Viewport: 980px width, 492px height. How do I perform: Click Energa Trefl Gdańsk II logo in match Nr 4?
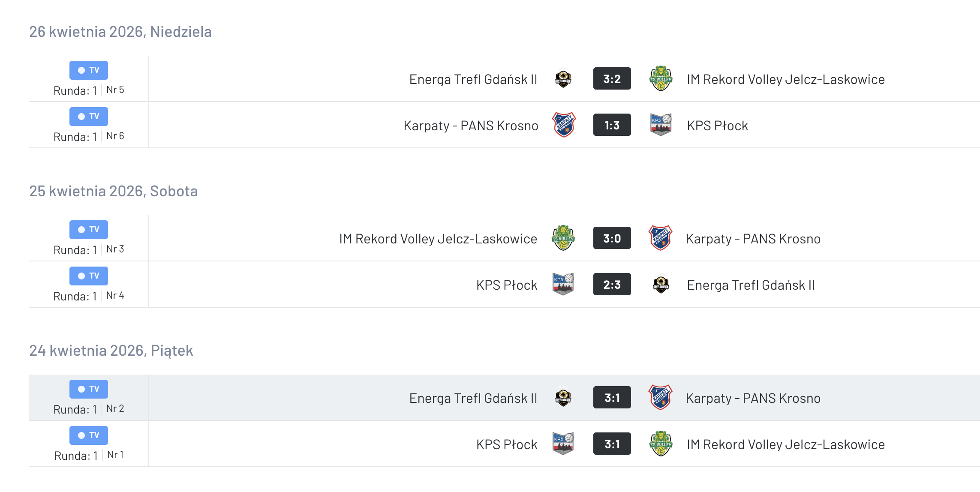click(661, 284)
